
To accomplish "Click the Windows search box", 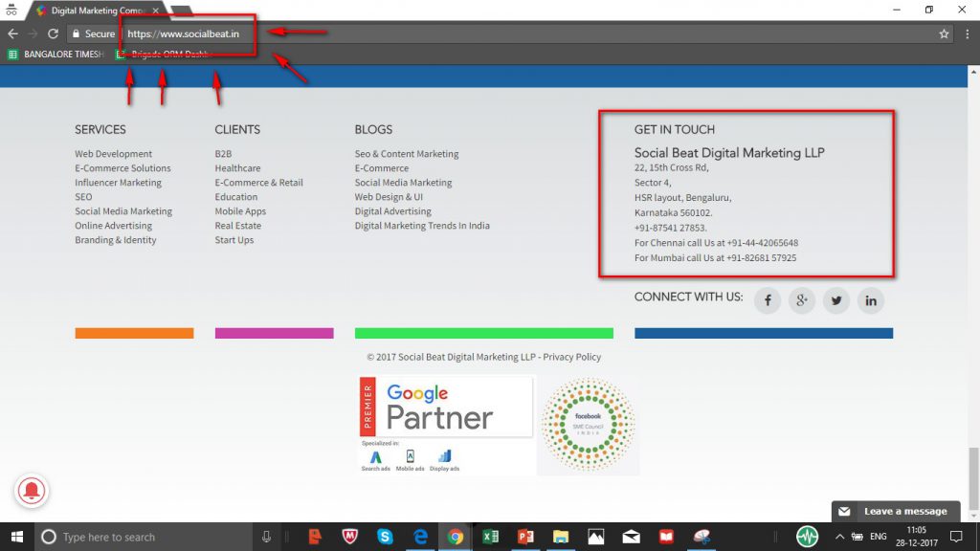I will pos(144,537).
